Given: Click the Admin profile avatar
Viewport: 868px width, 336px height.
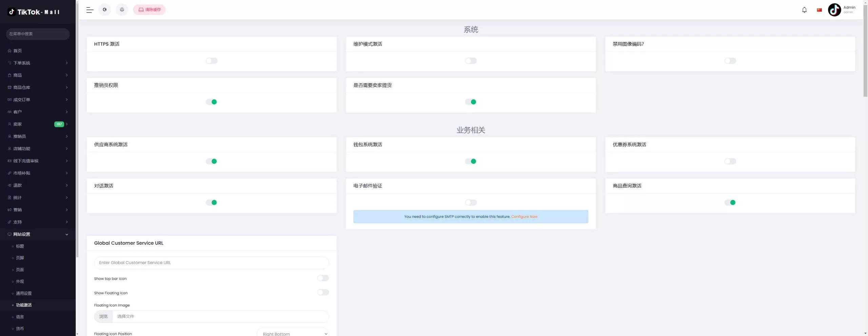Looking at the screenshot, I should click(x=834, y=10).
